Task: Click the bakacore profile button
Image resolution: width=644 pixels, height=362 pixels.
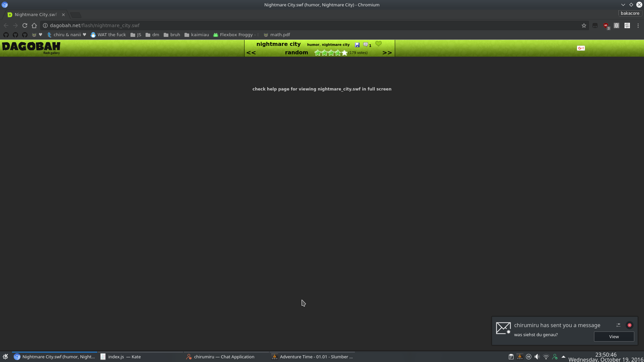Action: click(630, 13)
